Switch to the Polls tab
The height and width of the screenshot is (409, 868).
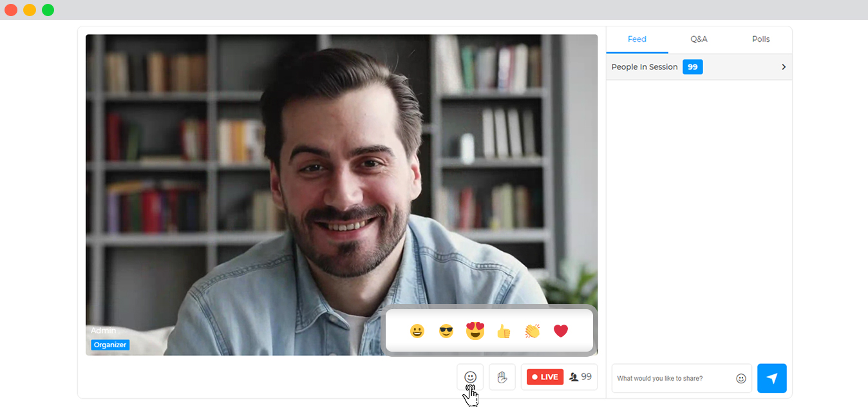pos(761,39)
